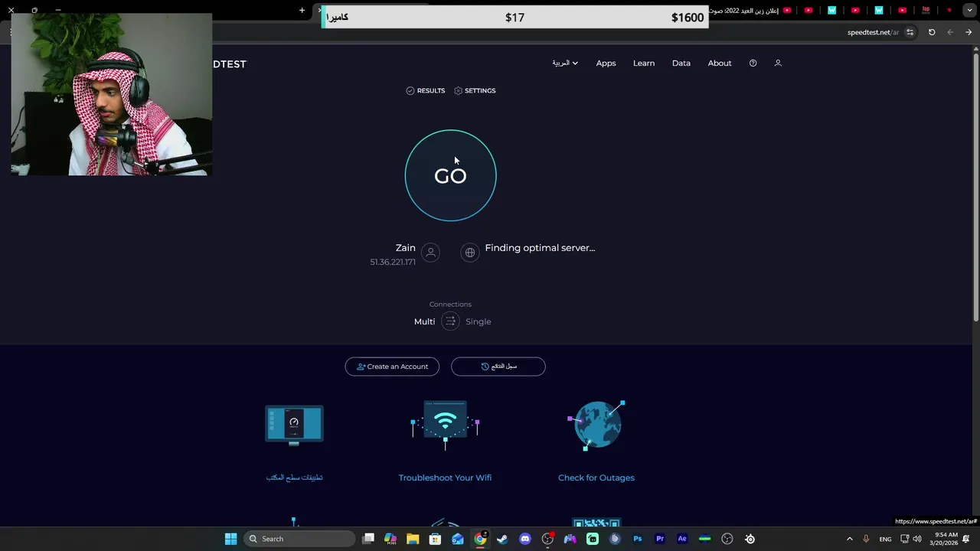Open File Explorer from taskbar

pyautogui.click(x=413, y=539)
